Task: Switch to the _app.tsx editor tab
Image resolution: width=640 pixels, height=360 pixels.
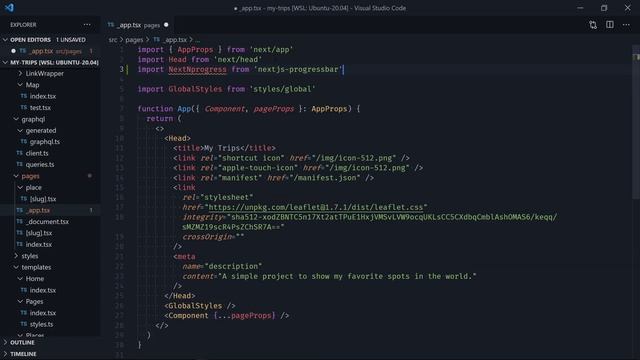Action: (x=138, y=25)
